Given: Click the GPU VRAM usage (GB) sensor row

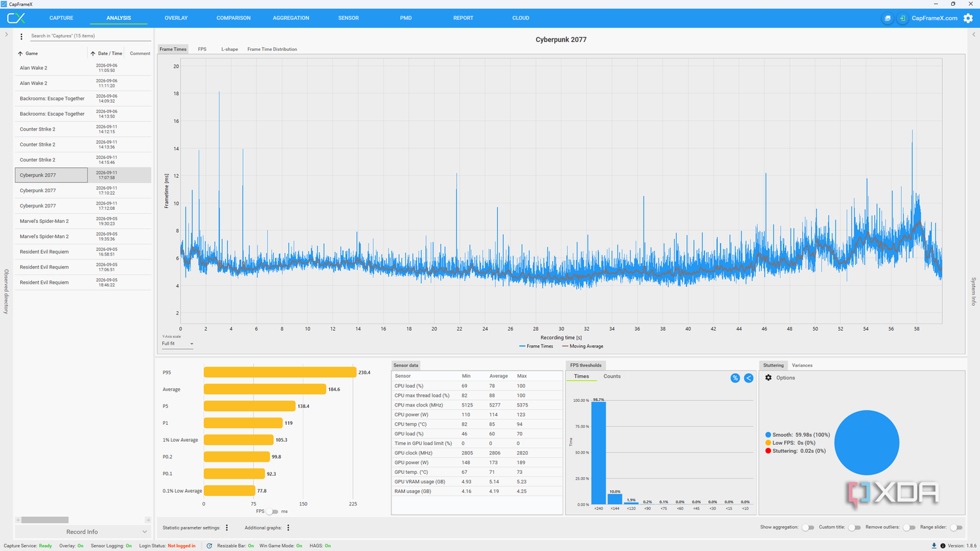Looking at the screenshot, I should 477,482.
